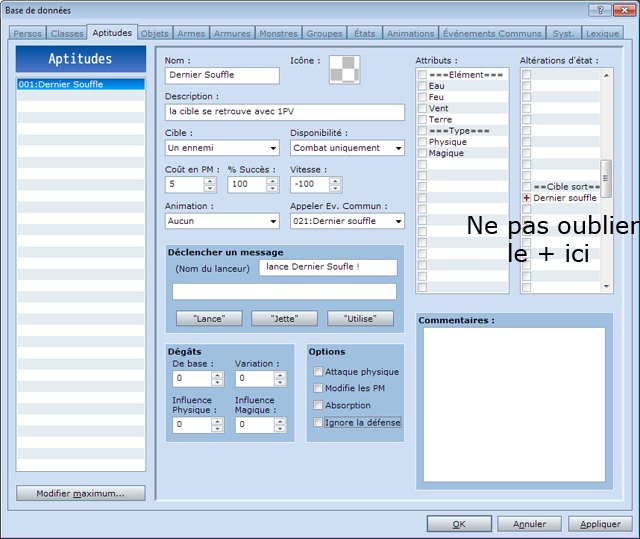
Task: Click the Appliquer button
Action: pos(600,524)
